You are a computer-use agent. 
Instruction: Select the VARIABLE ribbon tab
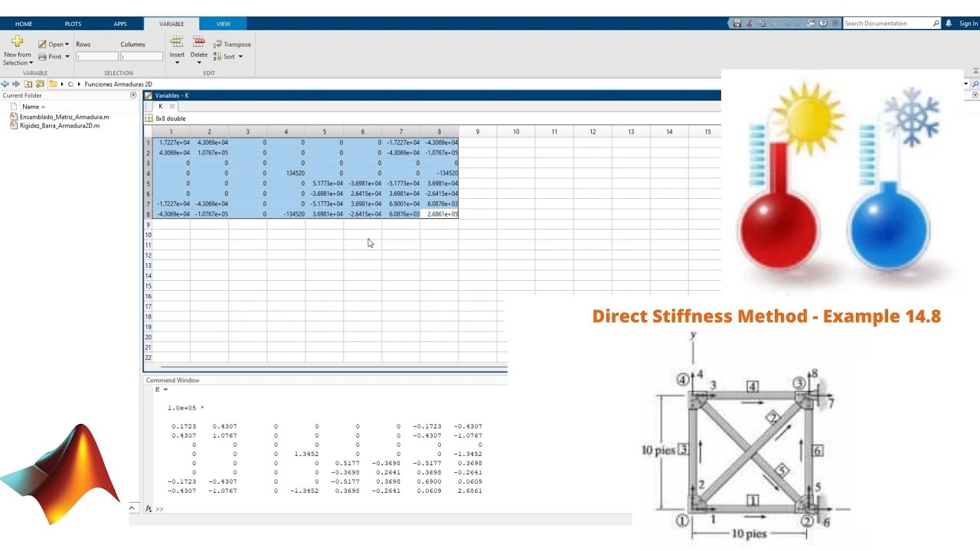[x=171, y=24]
